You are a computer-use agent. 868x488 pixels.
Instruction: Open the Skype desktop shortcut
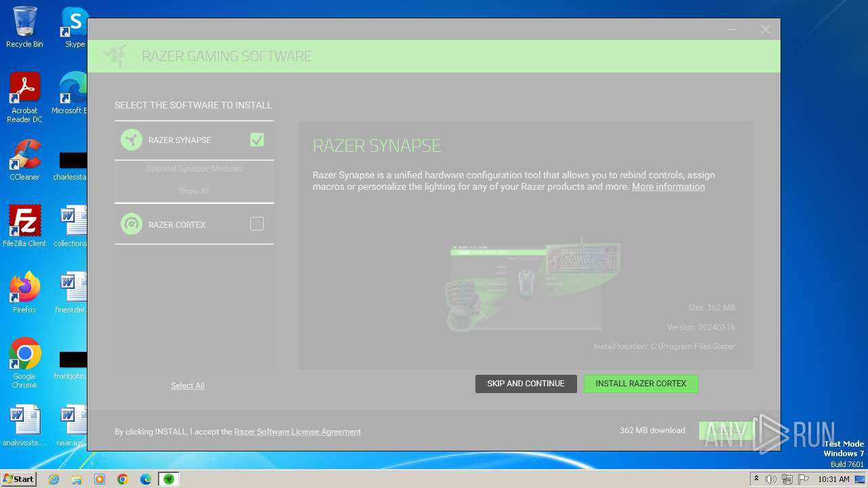(75, 27)
